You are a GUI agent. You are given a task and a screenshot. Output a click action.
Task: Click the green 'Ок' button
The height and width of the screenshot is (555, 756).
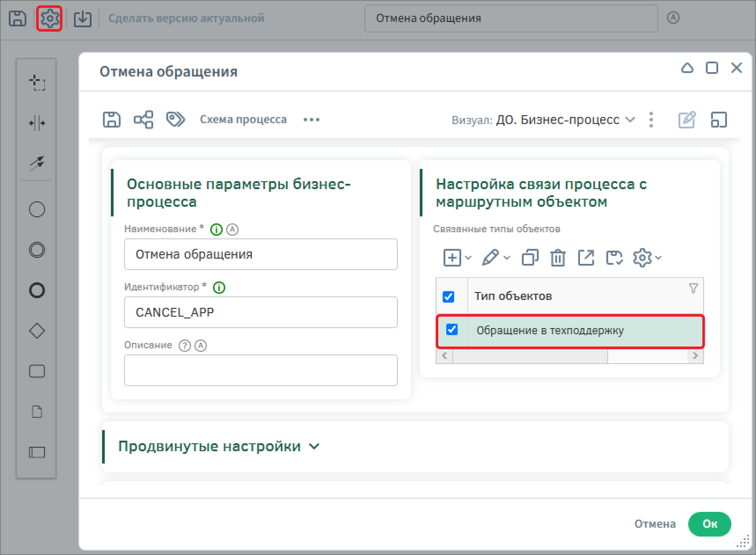[x=710, y=524]
